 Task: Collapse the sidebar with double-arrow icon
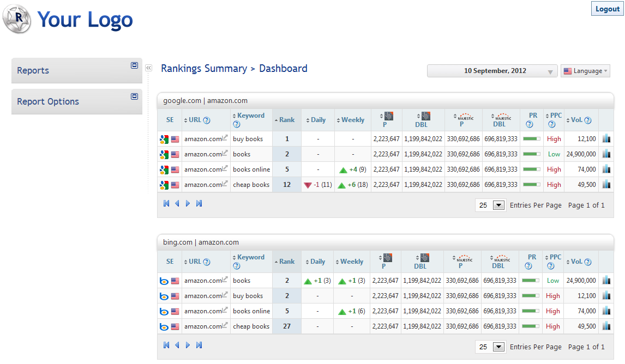[x=148, y=68]
